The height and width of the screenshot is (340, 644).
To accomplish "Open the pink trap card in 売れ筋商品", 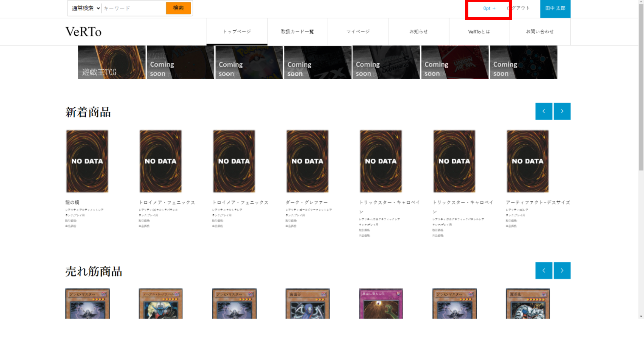I will tap(381, 303).
